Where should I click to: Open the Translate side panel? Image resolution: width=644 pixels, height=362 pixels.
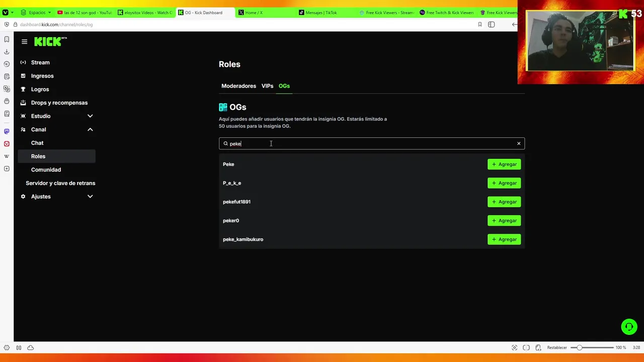coord(7,89)
